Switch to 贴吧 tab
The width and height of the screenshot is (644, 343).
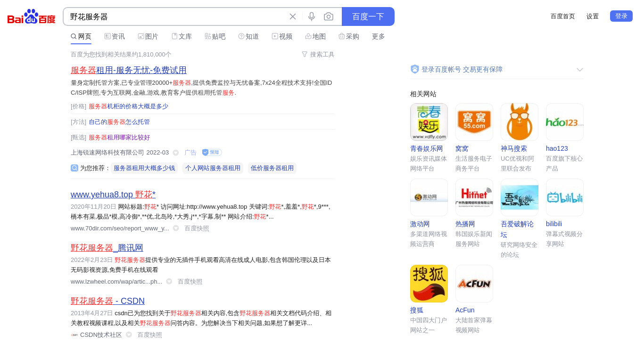pyautogui.click(x=215, y=36)
